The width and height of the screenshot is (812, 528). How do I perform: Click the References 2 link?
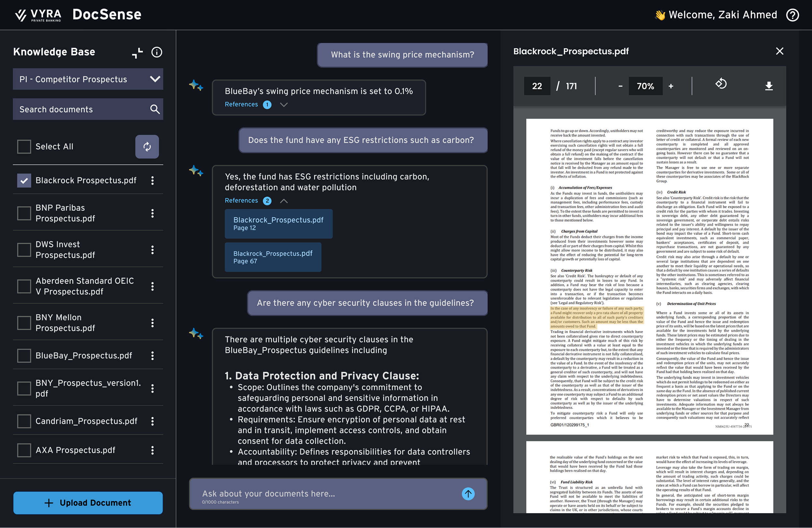pos(248,201)
